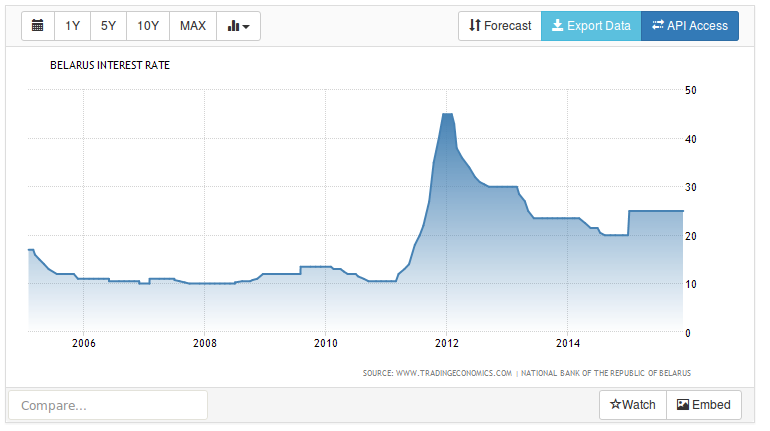Select the 1Y time range

[x=73, y=26]
